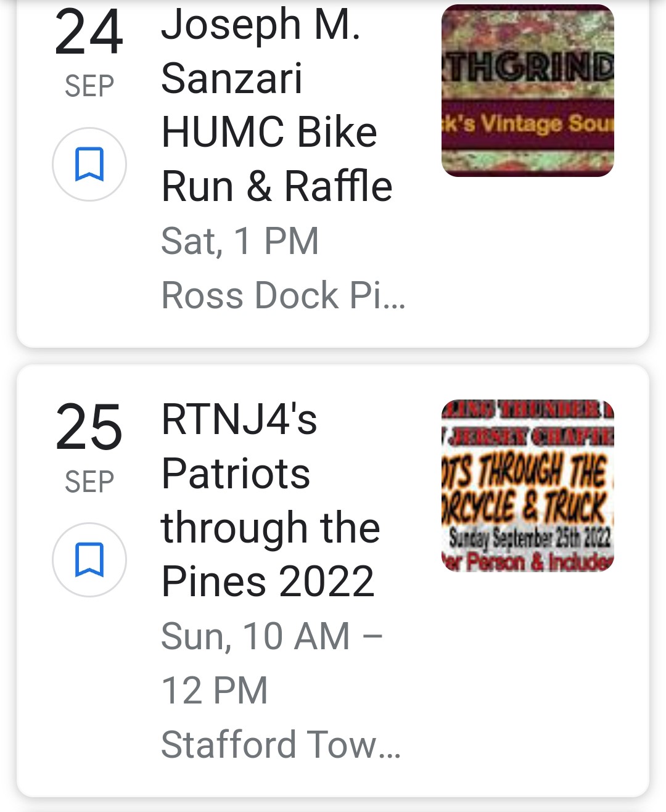
Task: Bookmark the Joseph M. Sanzari Bike Run event
Action: (89, 164)
